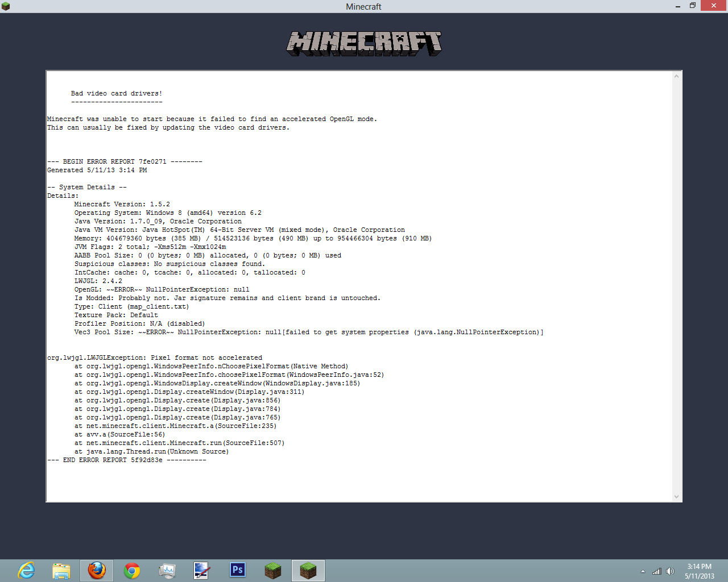The width and height of the screenshot is (728, 582).
Task: Click 'Is Modded: Probably not' line
Action: point(227,298)
